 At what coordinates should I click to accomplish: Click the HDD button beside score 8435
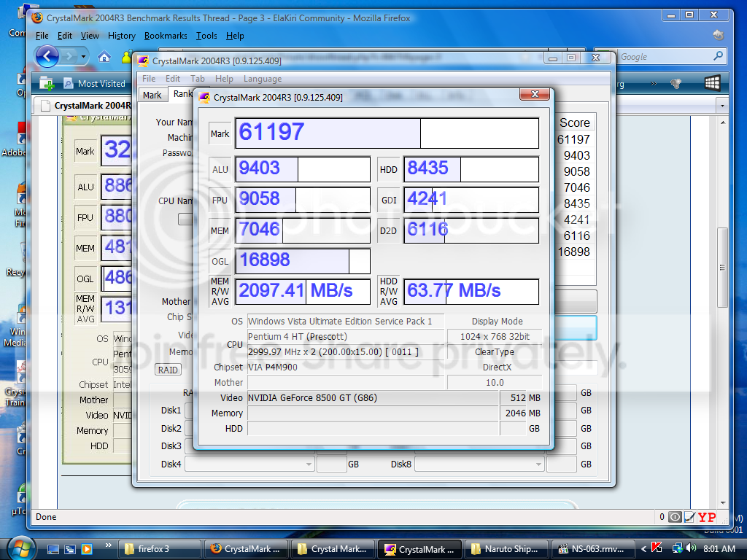point(388,169)
